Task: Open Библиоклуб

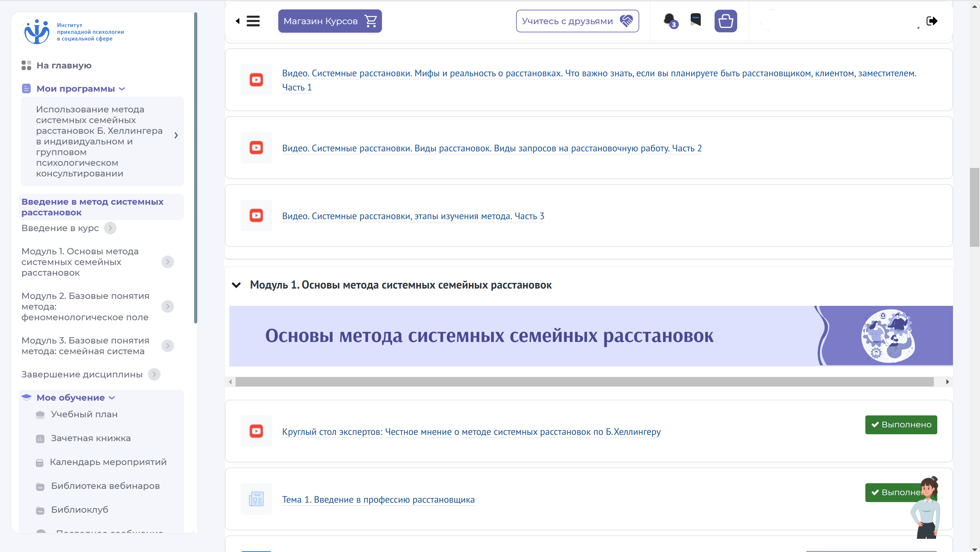Action: (x=80, y=510)
